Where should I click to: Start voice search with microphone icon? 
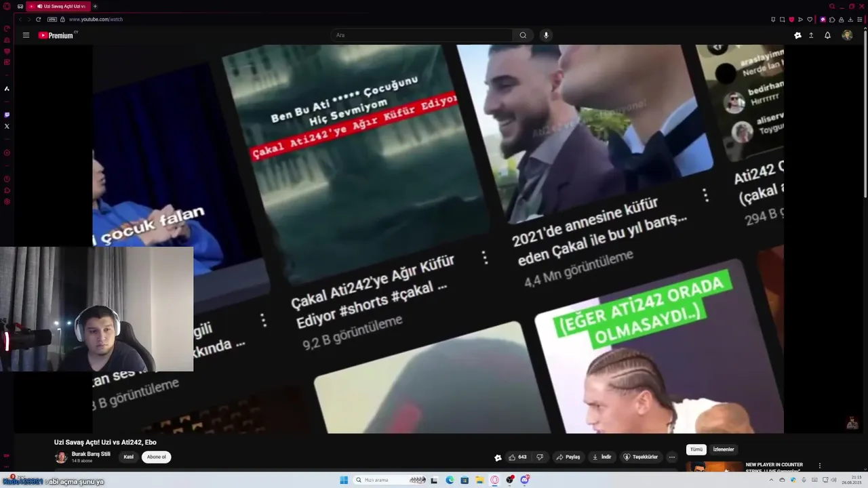pos(546,35)
